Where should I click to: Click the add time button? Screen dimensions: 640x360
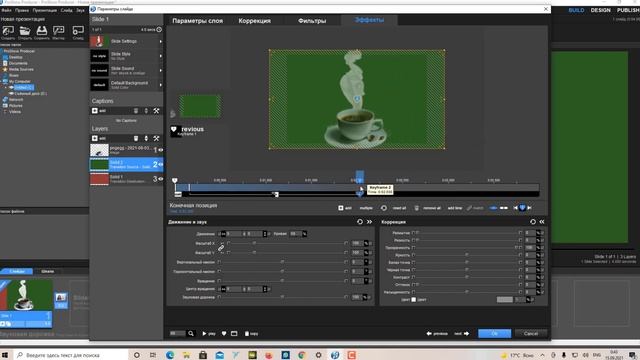point(455,208)
